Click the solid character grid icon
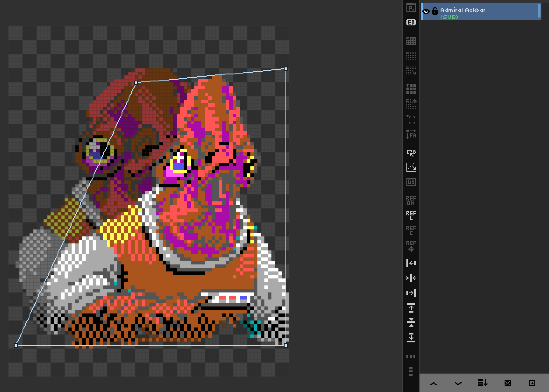This screenshot has width=549, height=392. pos(411,41)
